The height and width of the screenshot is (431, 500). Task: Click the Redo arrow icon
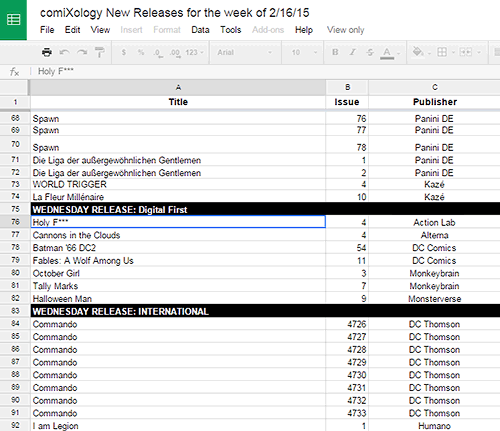pyautogui.click(x=82, y=52)
